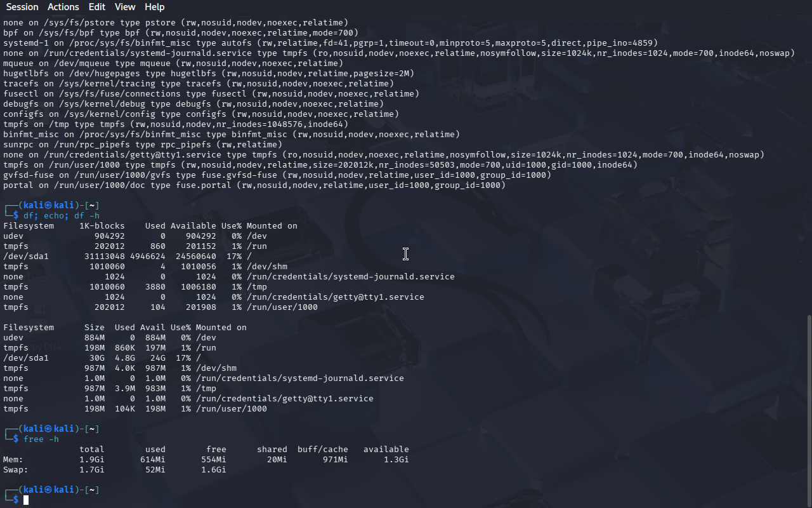The height and width of the screenshot is (508, 812).
Task: Click the '1K-blocks' column header
Action: (102, 226)
